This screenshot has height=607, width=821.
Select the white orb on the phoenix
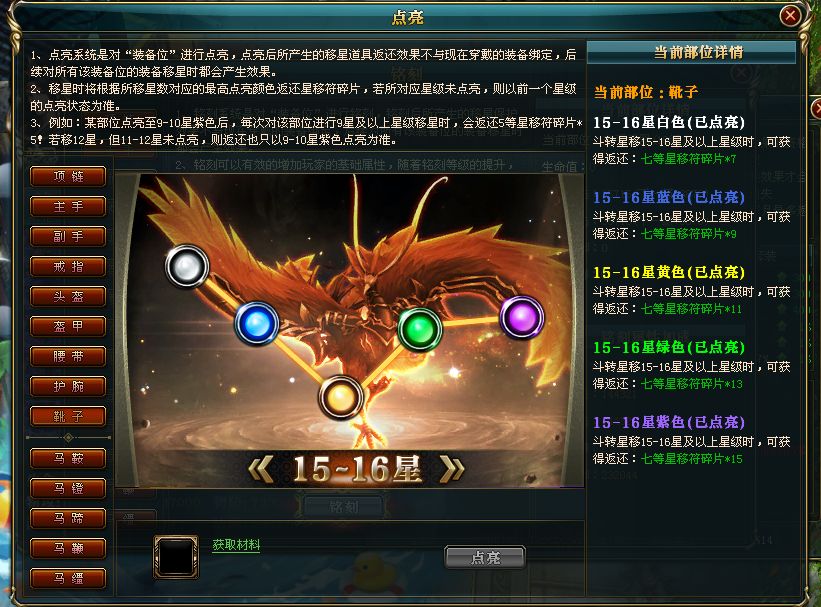[187, 267]
